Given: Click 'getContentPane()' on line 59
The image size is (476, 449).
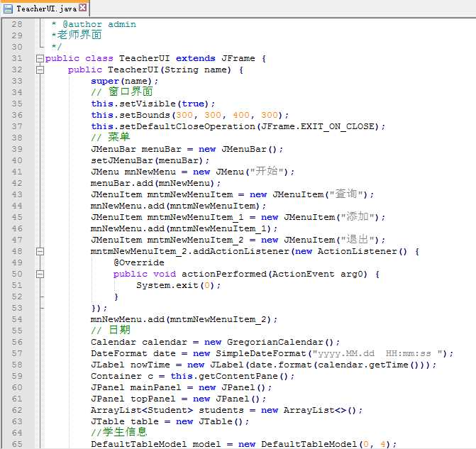Looking at the screenshot, I should point(243,377).
